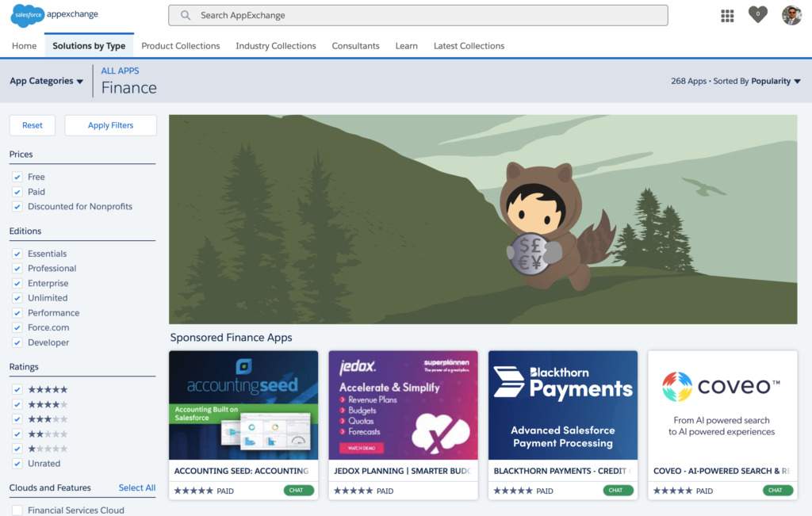The image size is (812, 516).
Task: Click inside the Search AppExchange field
Action: (418, 16)
